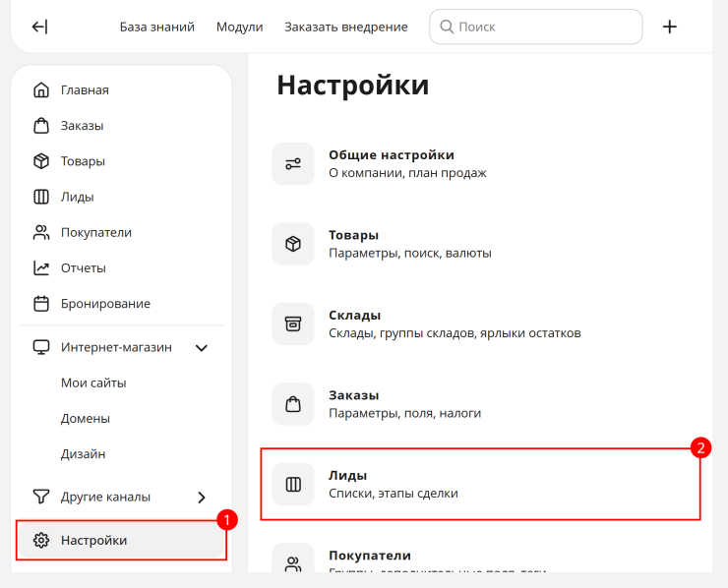
Task: Open Покупатели settings section title
Action: [370, 556]
